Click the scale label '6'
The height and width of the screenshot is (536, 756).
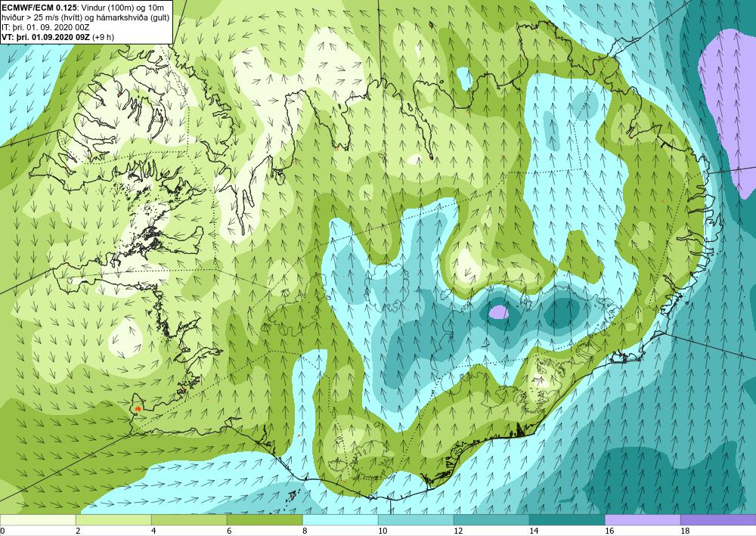(x=230, y=531)
